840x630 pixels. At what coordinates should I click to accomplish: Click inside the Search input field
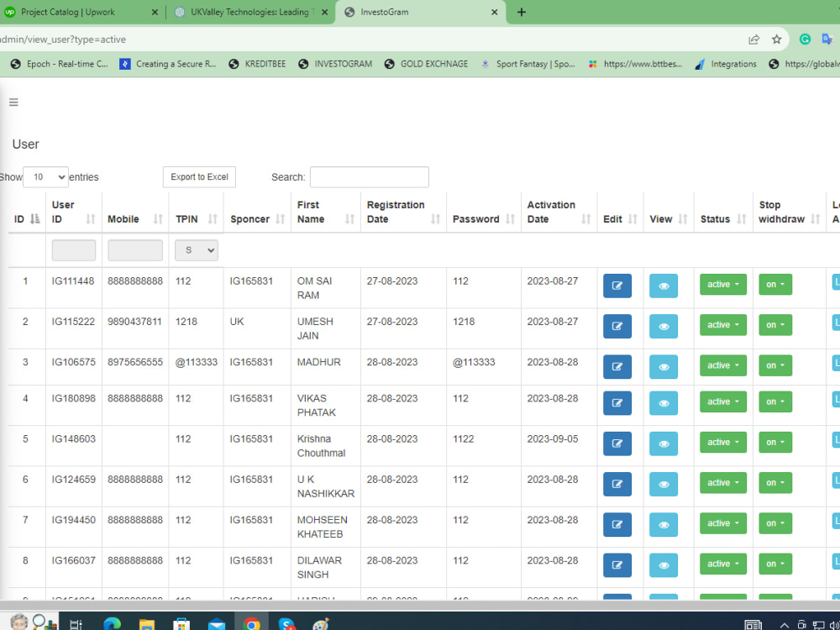coord(369,177)
